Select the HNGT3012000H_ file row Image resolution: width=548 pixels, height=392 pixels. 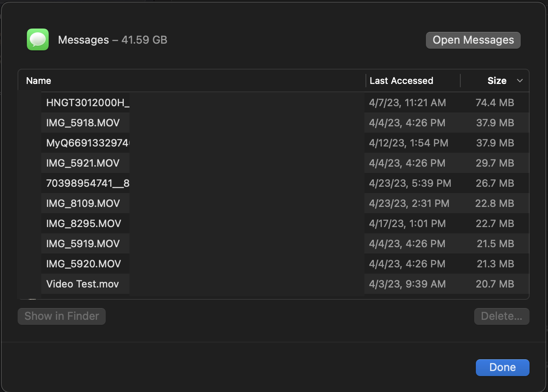click(88, 103)
